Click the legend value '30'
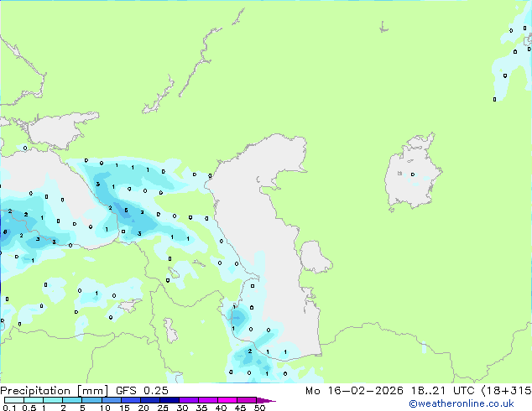 tap(182, 408)
